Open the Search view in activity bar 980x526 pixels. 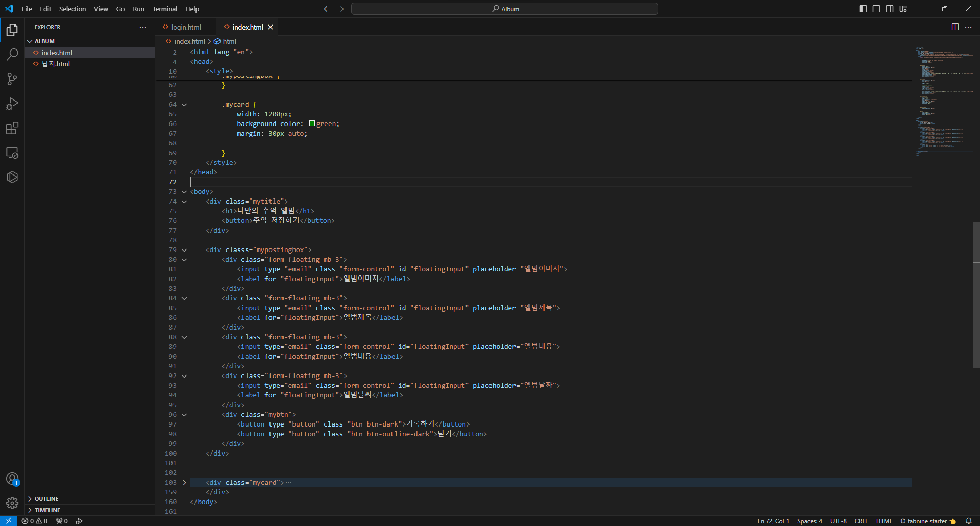coord(12,55)
